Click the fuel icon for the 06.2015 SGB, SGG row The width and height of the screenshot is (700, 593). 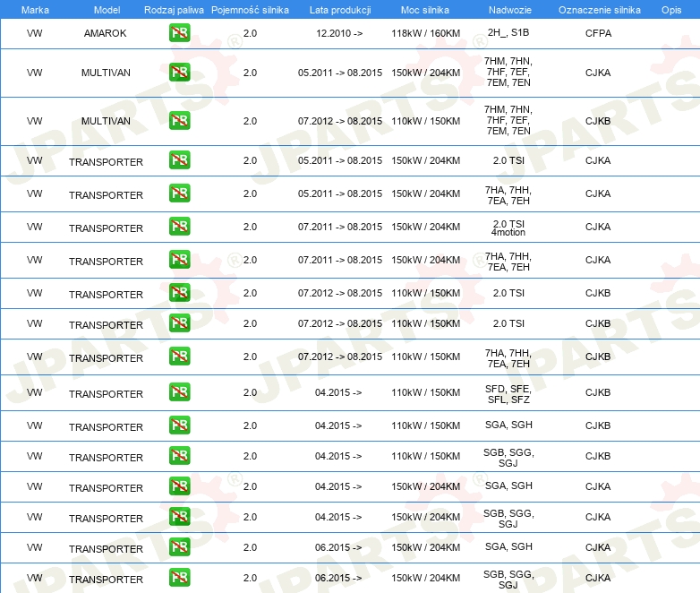pyautogui.click(x=180, y=578)
